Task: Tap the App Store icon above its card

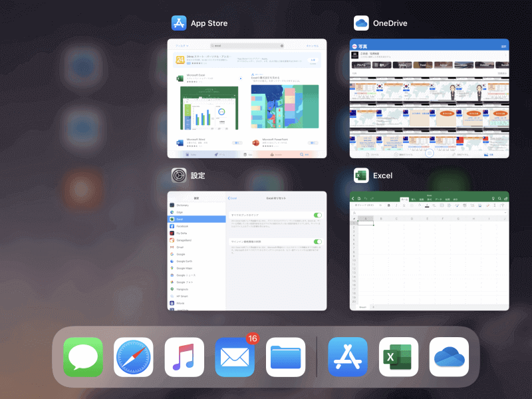Action: coord(179,23)
